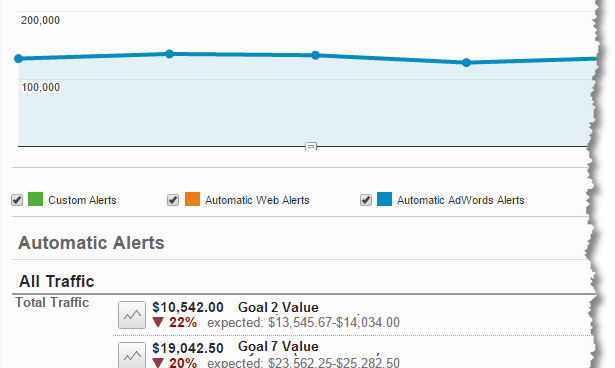This screenshot has width=615, height=368.
Task: Click the All Traffic section heading
Action: click(x=56, y=281)
